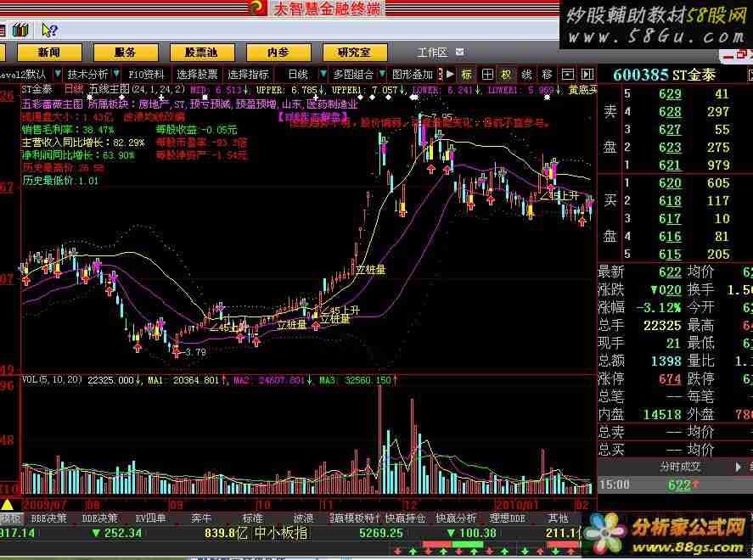Click the 内参 button
The height and width of the screenshot is (560, 753).
278,53
